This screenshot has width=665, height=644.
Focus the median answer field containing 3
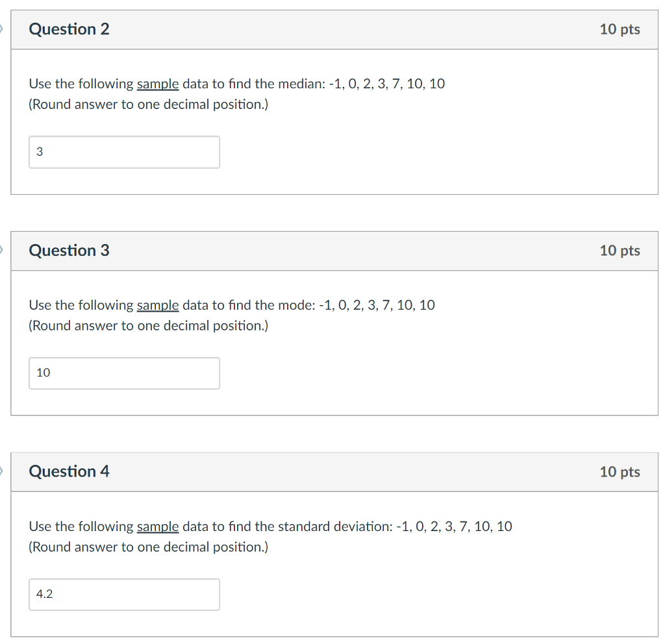point(124,152)
